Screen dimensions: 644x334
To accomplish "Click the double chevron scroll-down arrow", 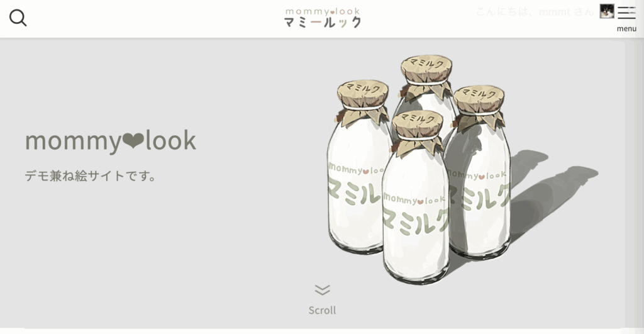I will click(323, 289).
